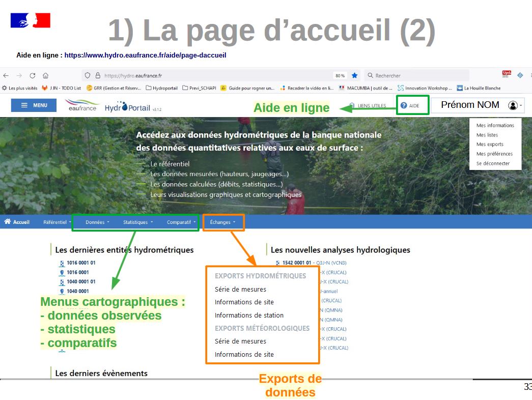
Task: Go to the Accueil home tab
Action: tap(17, 222)
